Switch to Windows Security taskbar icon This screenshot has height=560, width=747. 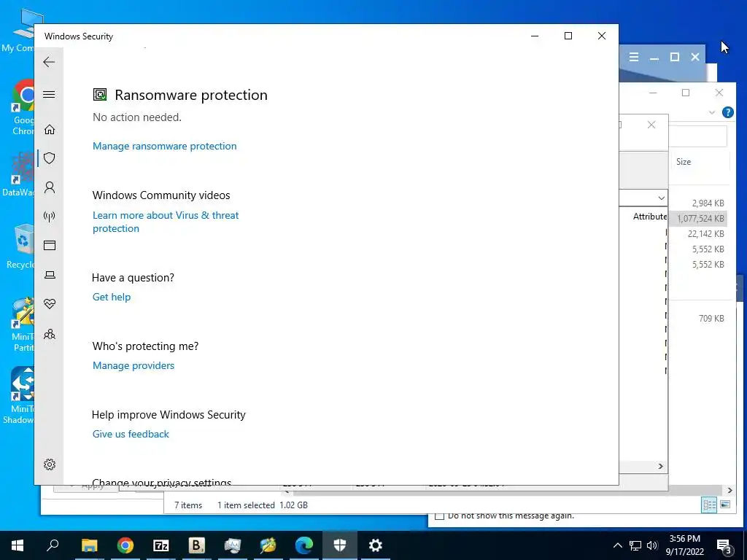click(x=340, y=545)
